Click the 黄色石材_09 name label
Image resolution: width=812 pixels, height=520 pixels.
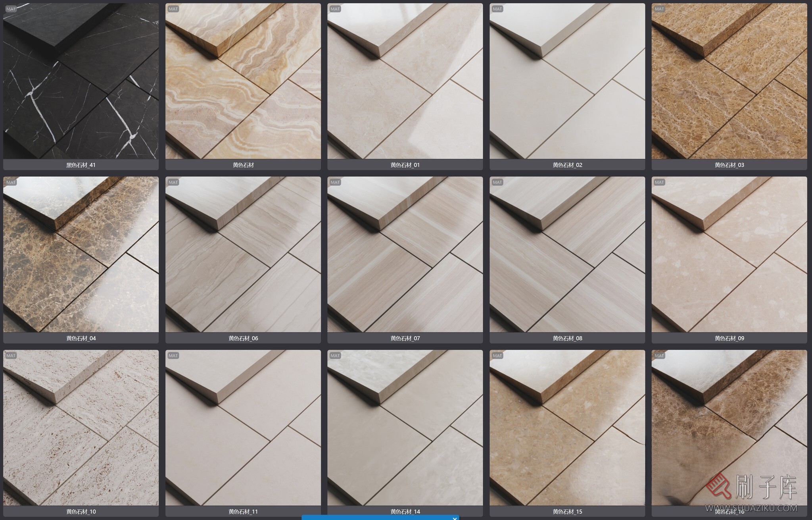pos(729,338)
